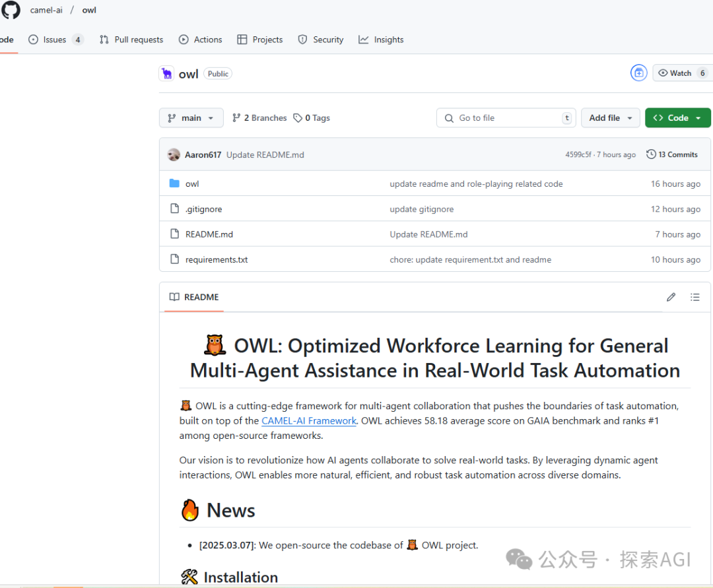
Task: Open the README.md file
Action: 209,234
